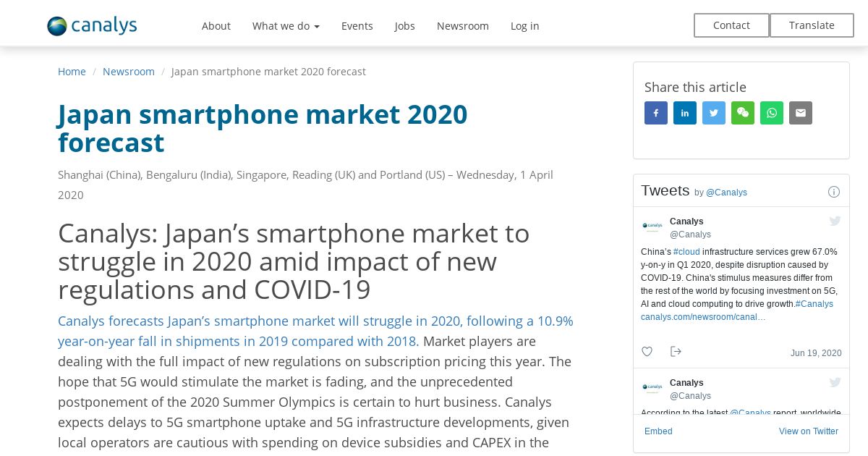Click the Tweets heading
Viewport: 868px width, 456px height.
(665, 190)
